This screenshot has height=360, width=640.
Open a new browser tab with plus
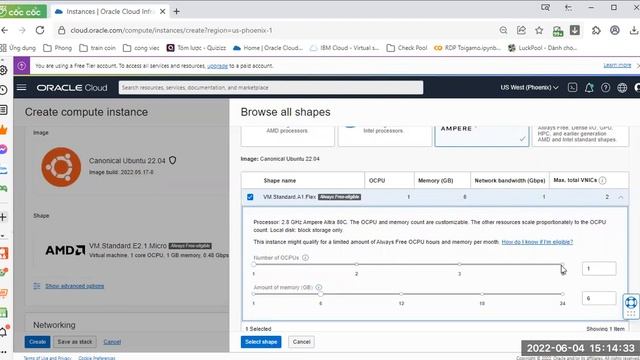coord(177,11)
